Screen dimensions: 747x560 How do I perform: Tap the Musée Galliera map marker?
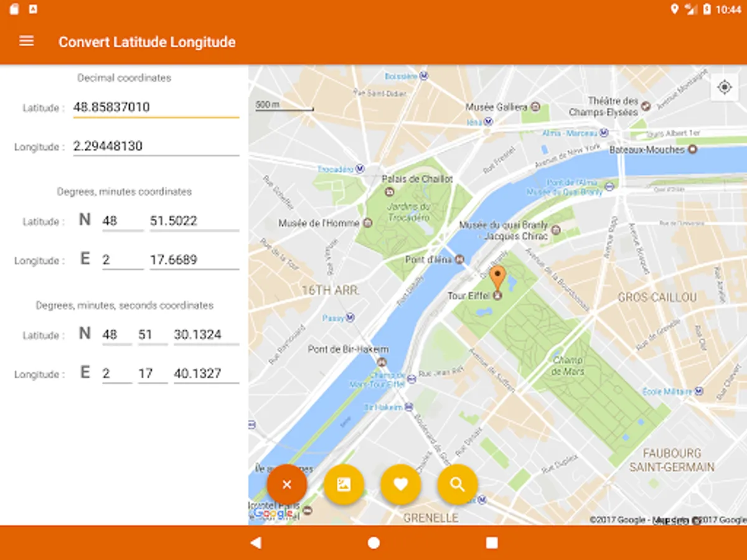pos(535,107)
